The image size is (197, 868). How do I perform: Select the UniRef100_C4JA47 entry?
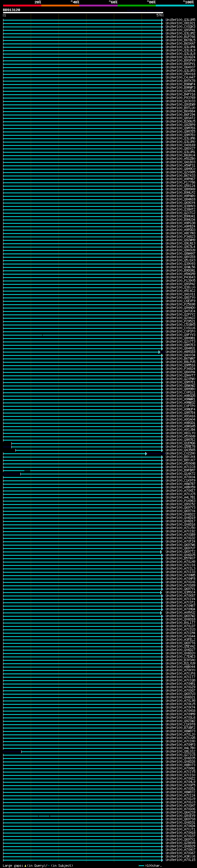pyautogui.click(x=180, y=78)
